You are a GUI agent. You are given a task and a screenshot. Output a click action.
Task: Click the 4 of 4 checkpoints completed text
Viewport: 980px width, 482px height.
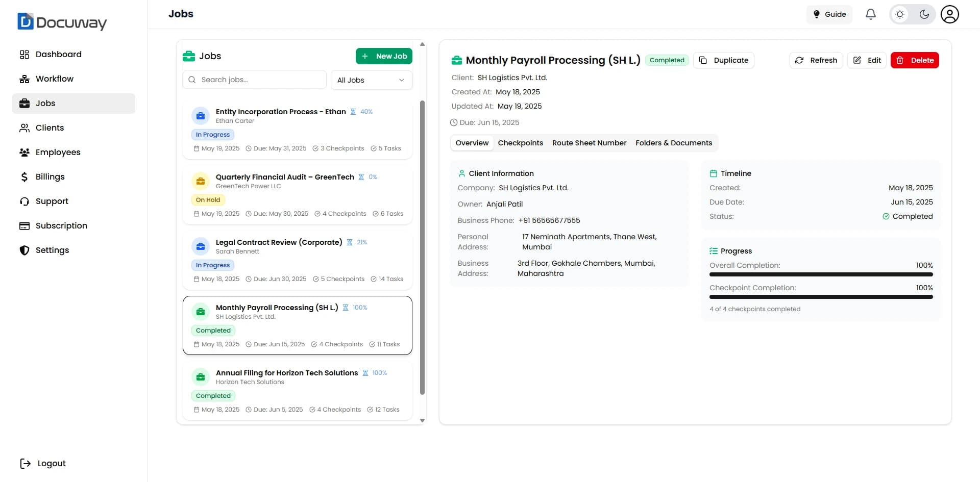[x=755, y=309]
